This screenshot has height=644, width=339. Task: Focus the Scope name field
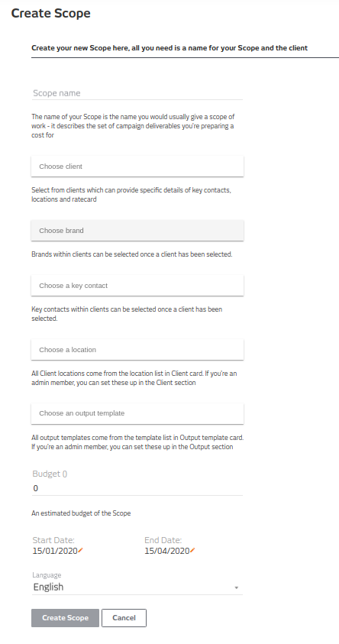coord(137,93)
